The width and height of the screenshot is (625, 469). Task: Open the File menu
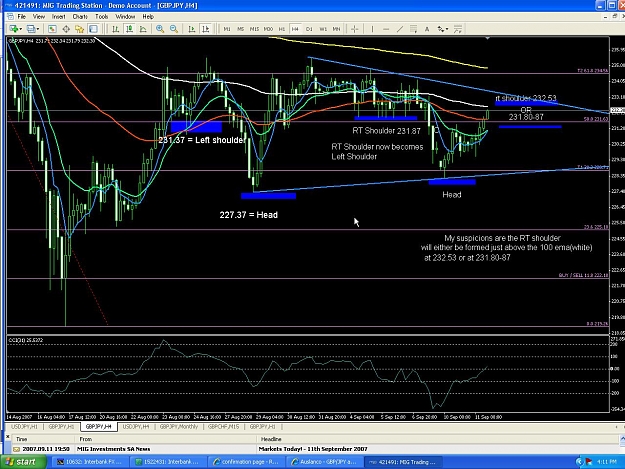[x=22, y=17]
